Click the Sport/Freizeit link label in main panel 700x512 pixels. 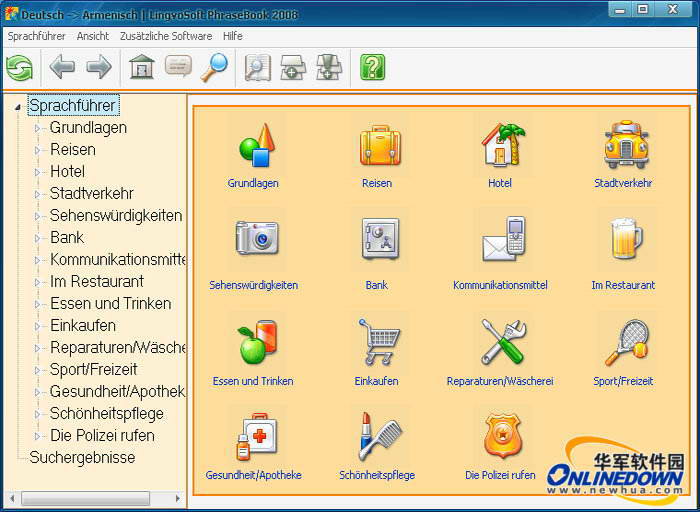click(623, 381)
